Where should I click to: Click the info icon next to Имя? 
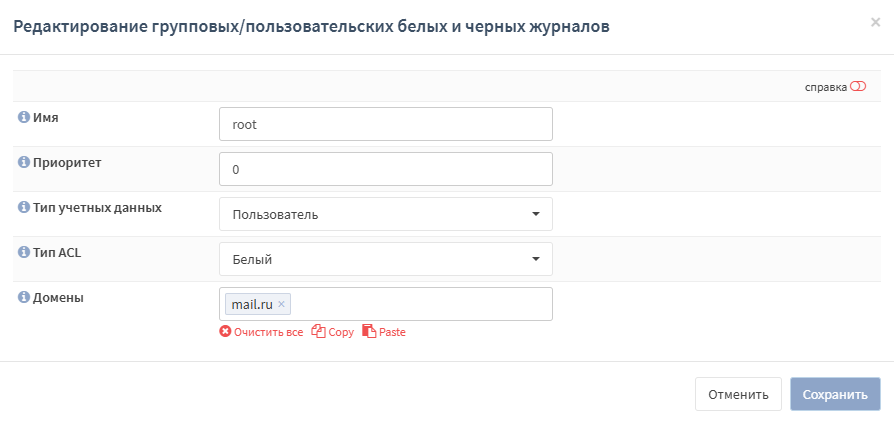coord(24,117)
